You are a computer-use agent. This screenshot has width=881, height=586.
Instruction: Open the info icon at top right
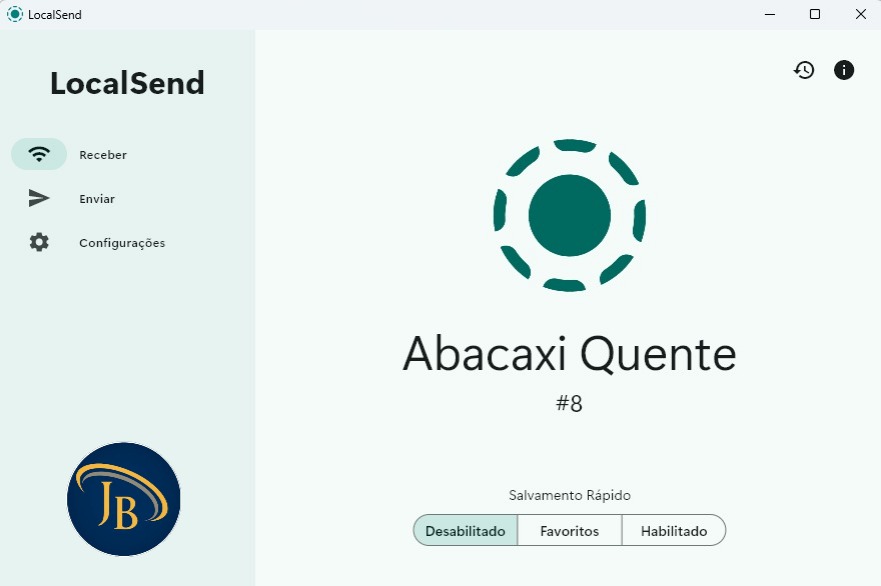click(844, 70)
